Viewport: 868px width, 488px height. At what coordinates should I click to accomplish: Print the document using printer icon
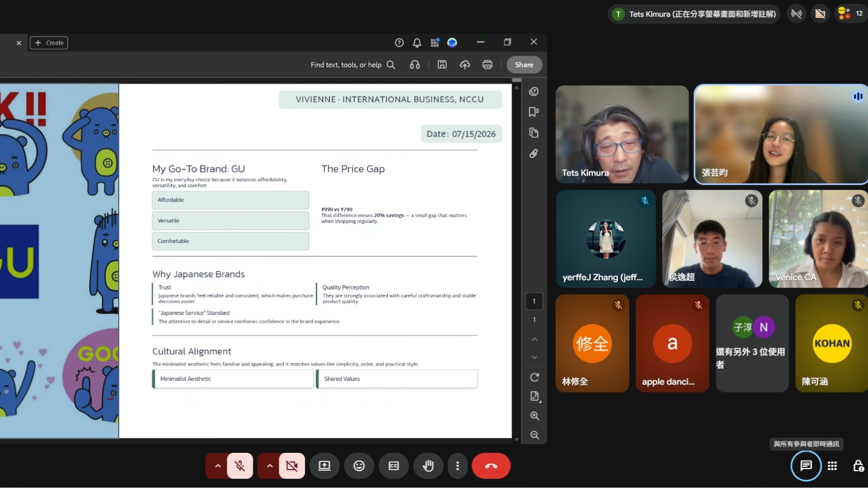click(x=487, y=65)
